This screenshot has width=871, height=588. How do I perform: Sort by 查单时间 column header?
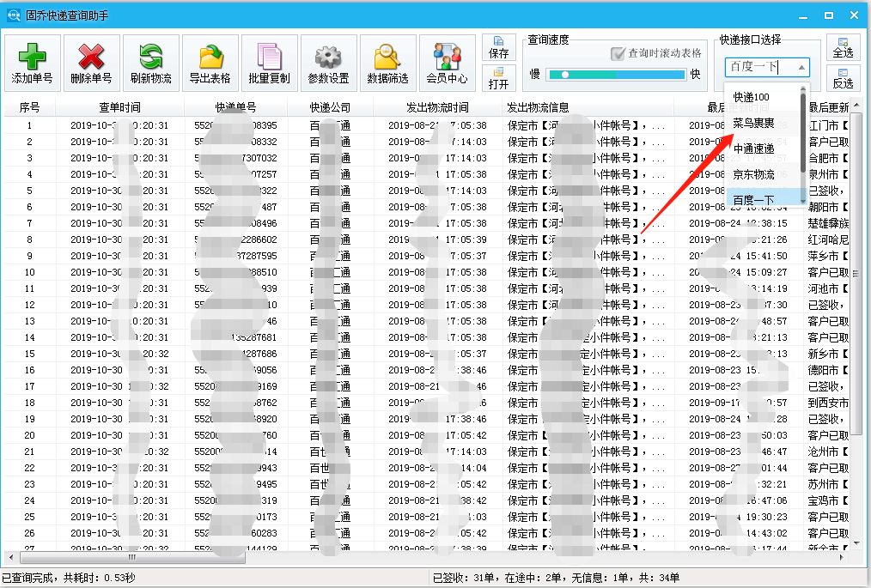point(119,107)
